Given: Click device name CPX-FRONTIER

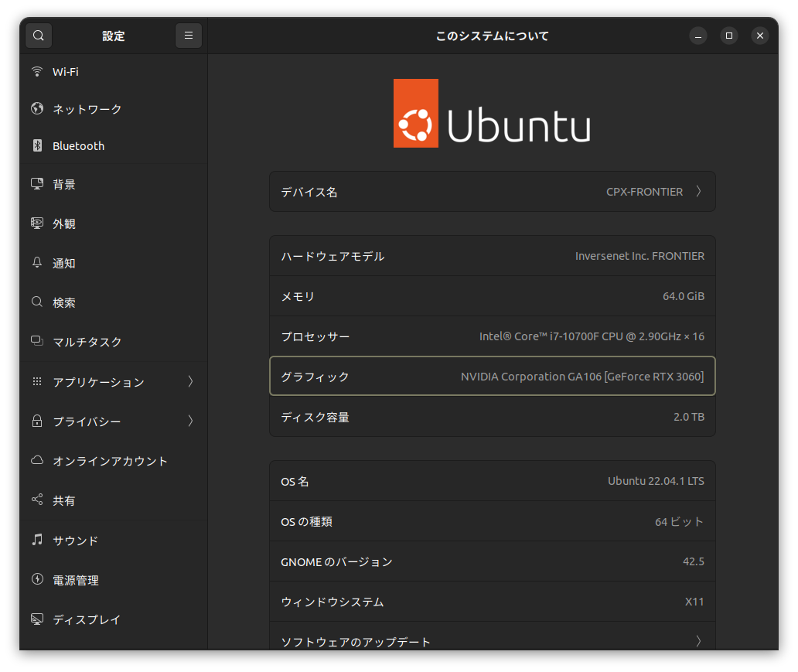Looking at the screenshot, I should 644,192.
